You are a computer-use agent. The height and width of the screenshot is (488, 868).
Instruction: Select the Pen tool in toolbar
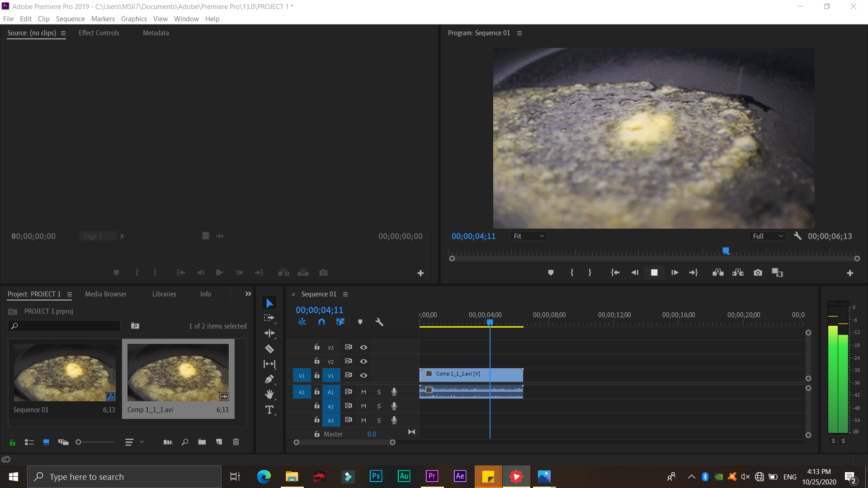[x=269, y=379]
